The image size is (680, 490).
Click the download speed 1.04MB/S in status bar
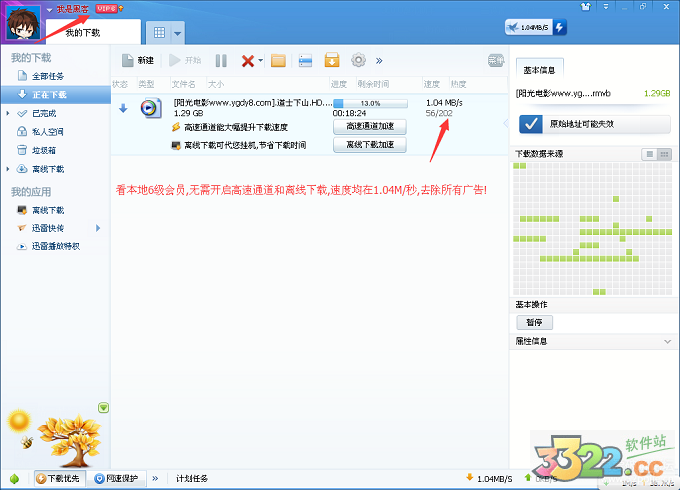(489, 479)
